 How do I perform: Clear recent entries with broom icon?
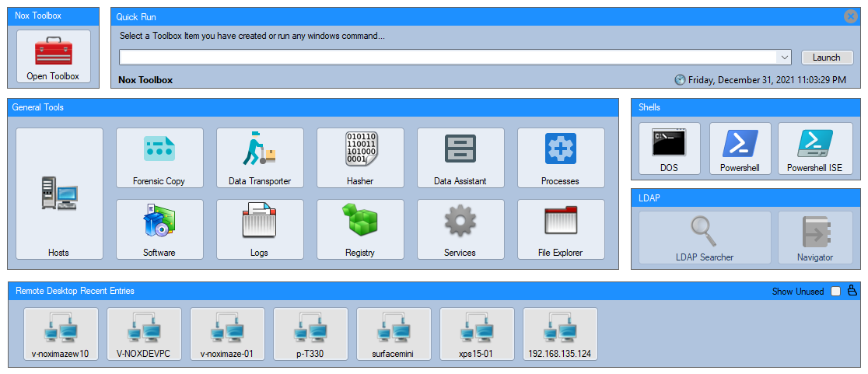(852, 291)
